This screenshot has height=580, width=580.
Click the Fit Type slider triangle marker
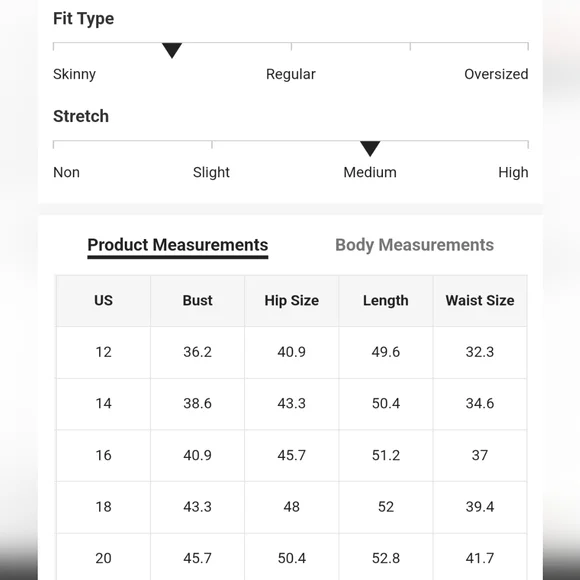coord(172,50)
